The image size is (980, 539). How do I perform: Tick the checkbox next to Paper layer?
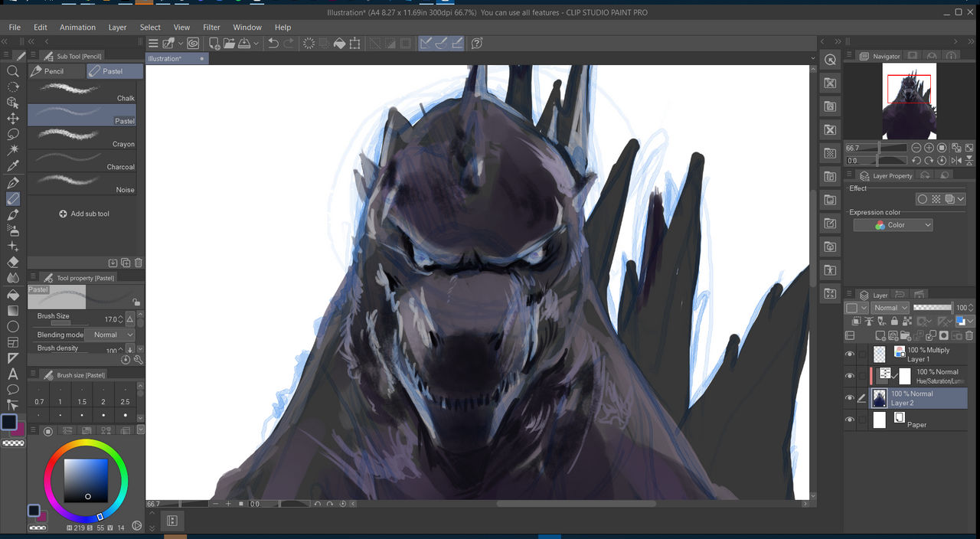point(863,420)
